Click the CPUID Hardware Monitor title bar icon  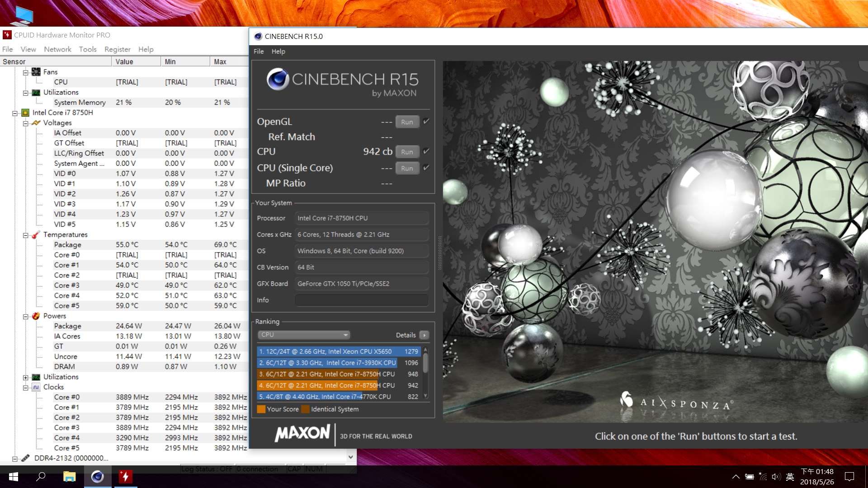tap(7, 35)
